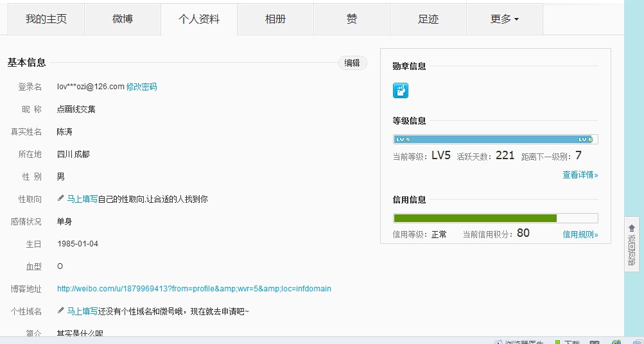The height and width of the screenshot is (344, 644).
Task: Open the 更多 dropdown tab
Action: (504, 19)
